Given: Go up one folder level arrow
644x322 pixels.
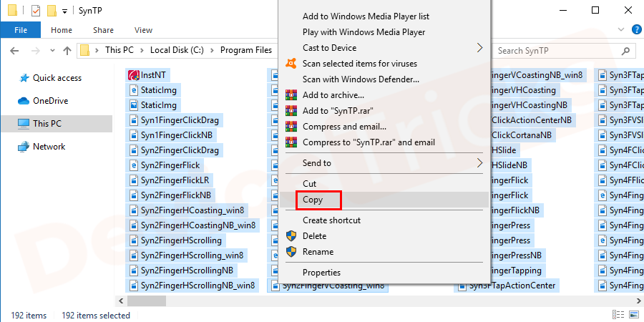Looking at the screenshot, I should coord(67,51).
